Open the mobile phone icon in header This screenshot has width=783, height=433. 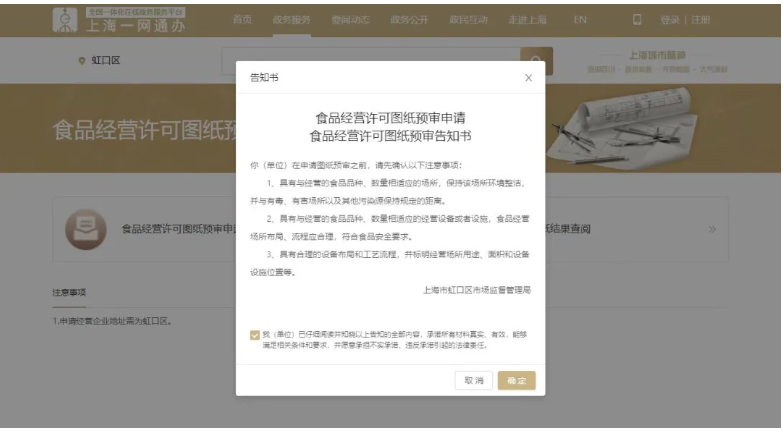pos(637,19)
